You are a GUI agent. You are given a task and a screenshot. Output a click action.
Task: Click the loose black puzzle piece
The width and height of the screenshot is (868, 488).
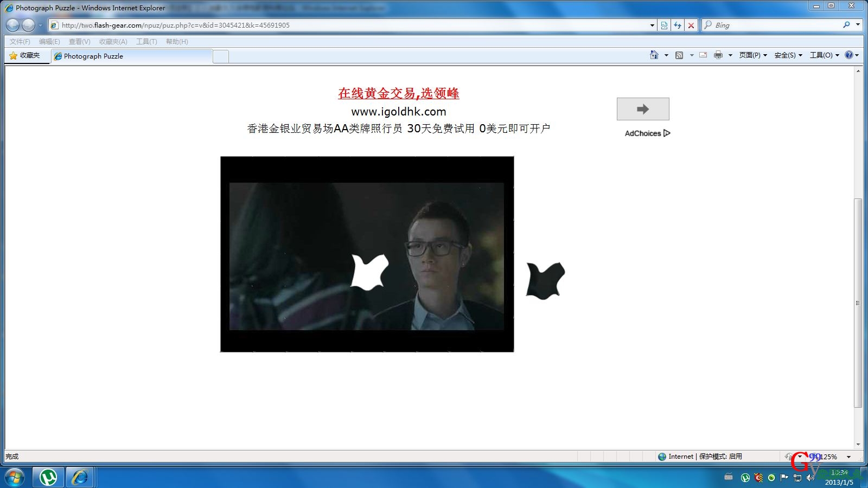[545, 280]
